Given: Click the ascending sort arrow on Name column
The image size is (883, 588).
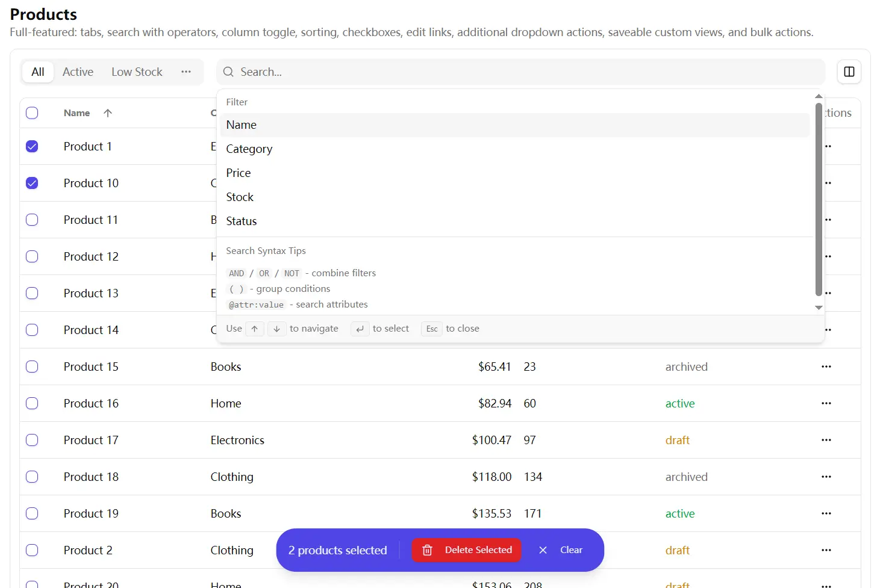Looking at the screenshot, I should pyautogui.click(x=108, y=113).
